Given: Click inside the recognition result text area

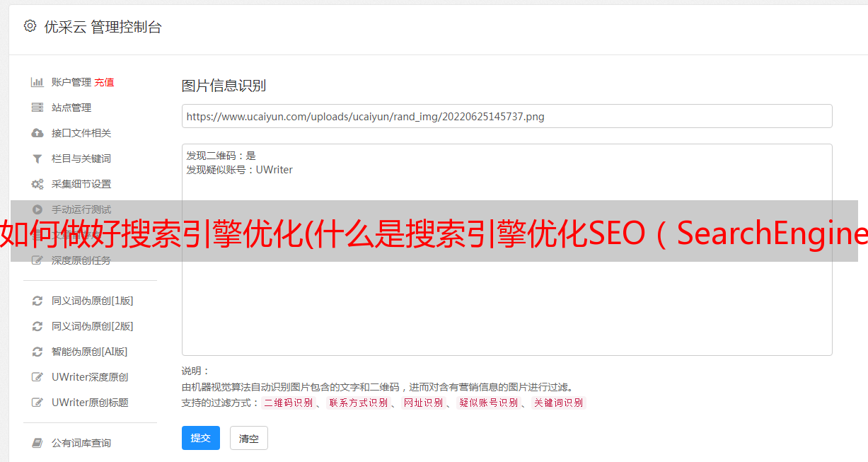Looking at the screenshot, I should (507, 250).
